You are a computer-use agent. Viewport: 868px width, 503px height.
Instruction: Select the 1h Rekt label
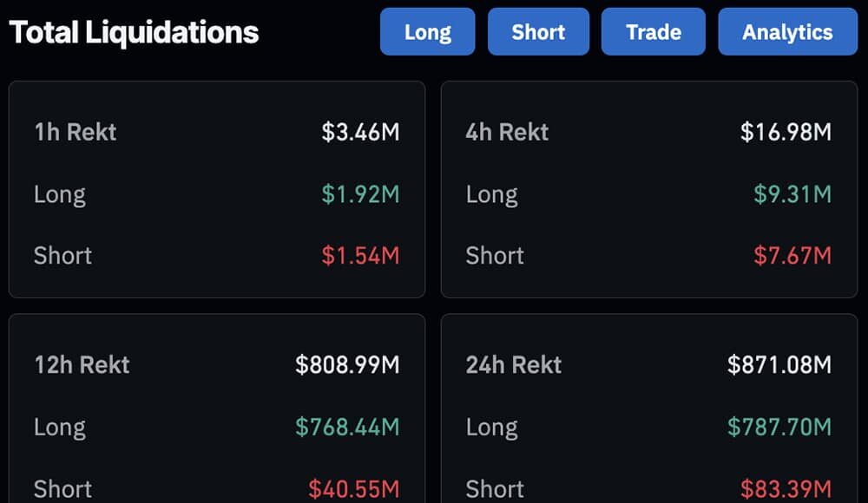pyautogui.click(x=75, y=132)
